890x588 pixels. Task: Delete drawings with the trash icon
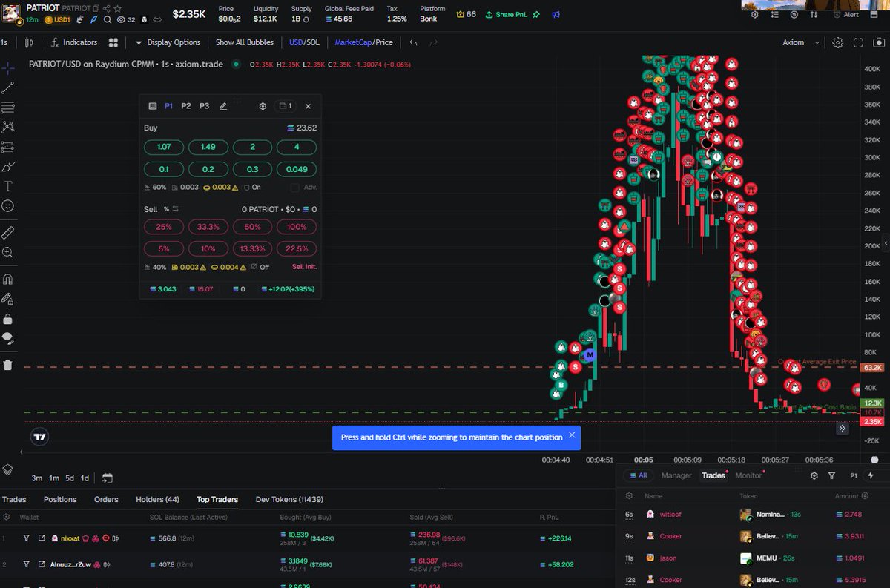click(8, 365)
